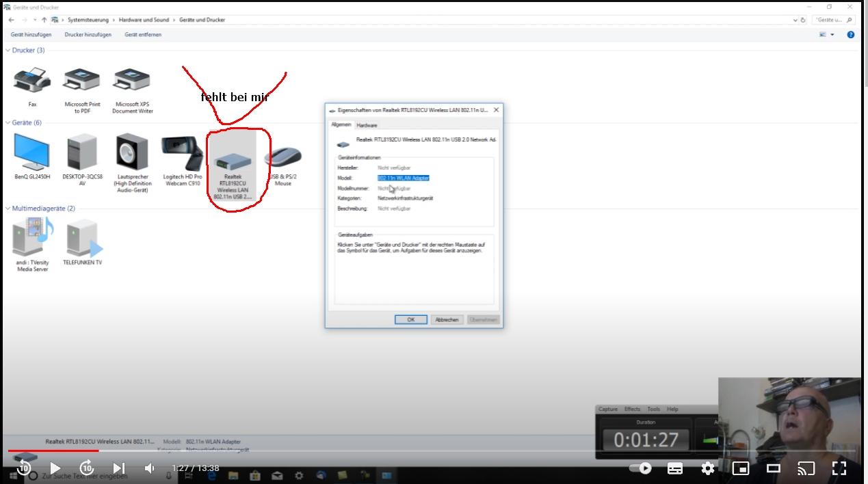Cast video to TV
The width and height of the screenshot is (868, 484).
[806, 468]
